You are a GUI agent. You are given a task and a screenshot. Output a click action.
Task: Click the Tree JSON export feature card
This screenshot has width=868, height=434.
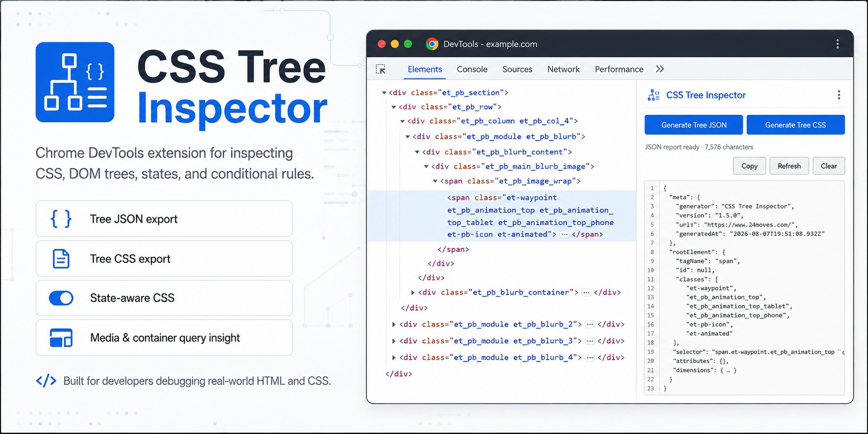(164, 219)
